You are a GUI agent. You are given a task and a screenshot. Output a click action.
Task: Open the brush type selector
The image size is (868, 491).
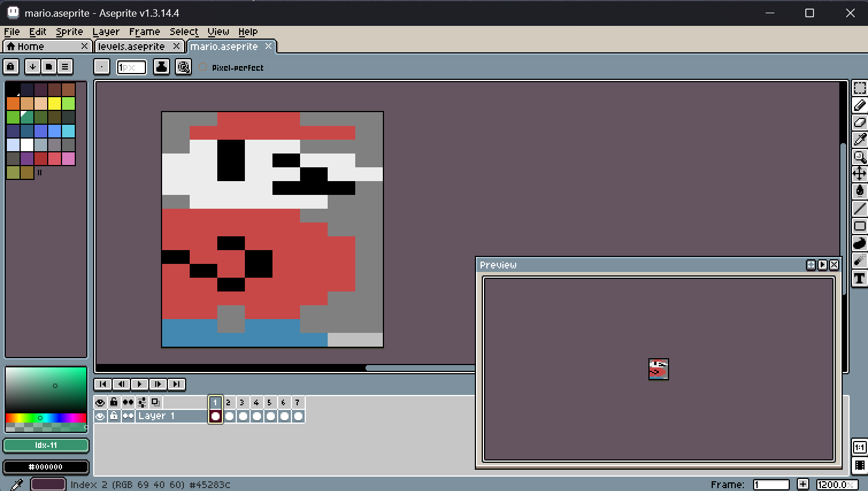pyautogui.click(x=102, y=67)
